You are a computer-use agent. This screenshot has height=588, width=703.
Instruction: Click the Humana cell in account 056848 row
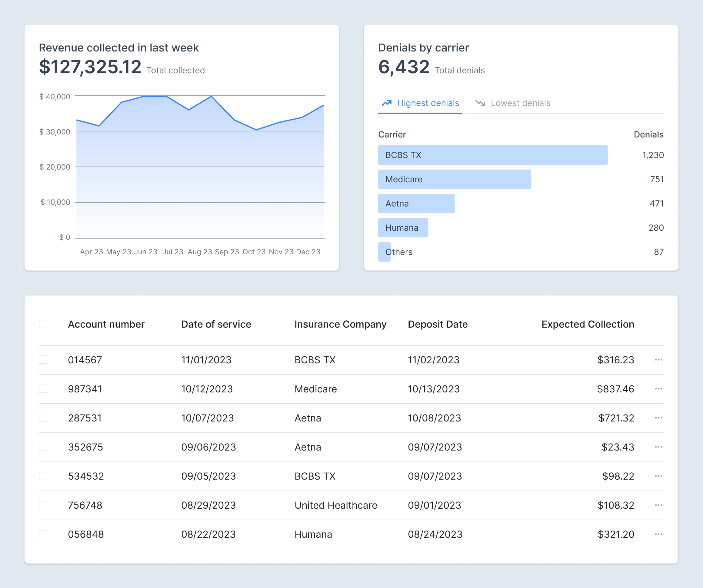313,534
